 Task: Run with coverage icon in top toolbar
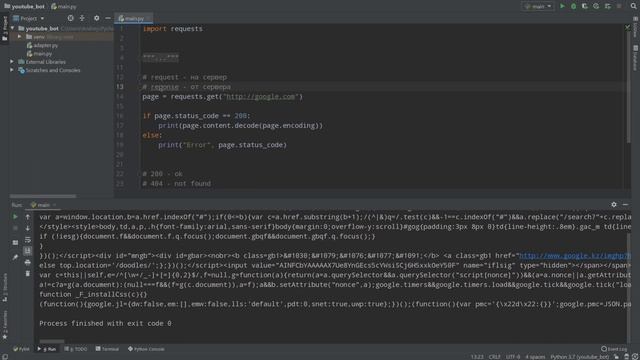584,6
